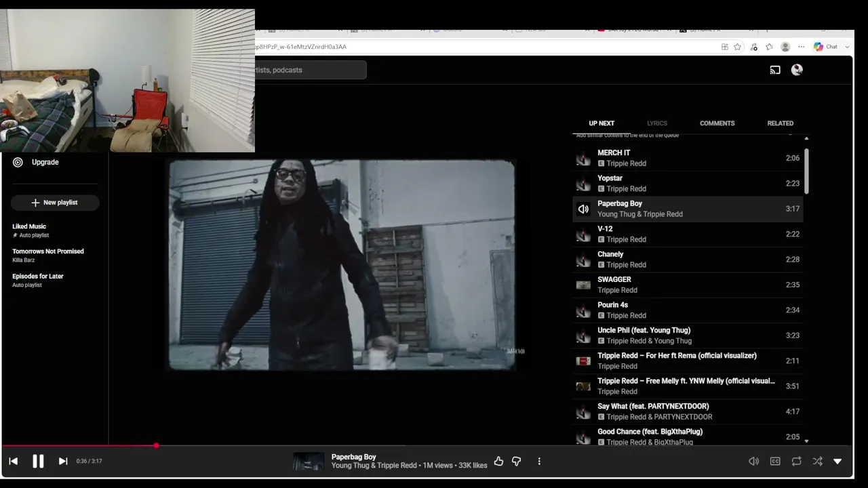This screenshot has width=868, height=488.
Task: Switch to the UP NEXT tab
Action: pos(601,123)
